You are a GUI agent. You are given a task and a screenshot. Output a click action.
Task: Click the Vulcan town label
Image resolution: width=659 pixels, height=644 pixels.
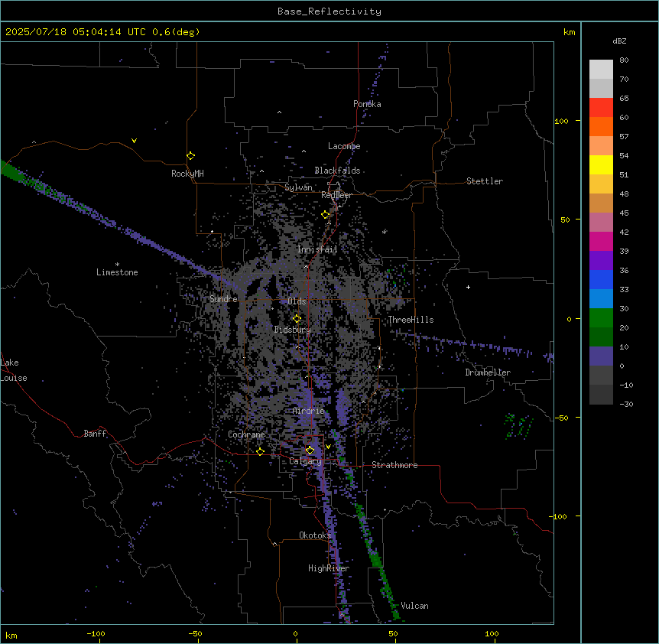[x=414, y=606]
